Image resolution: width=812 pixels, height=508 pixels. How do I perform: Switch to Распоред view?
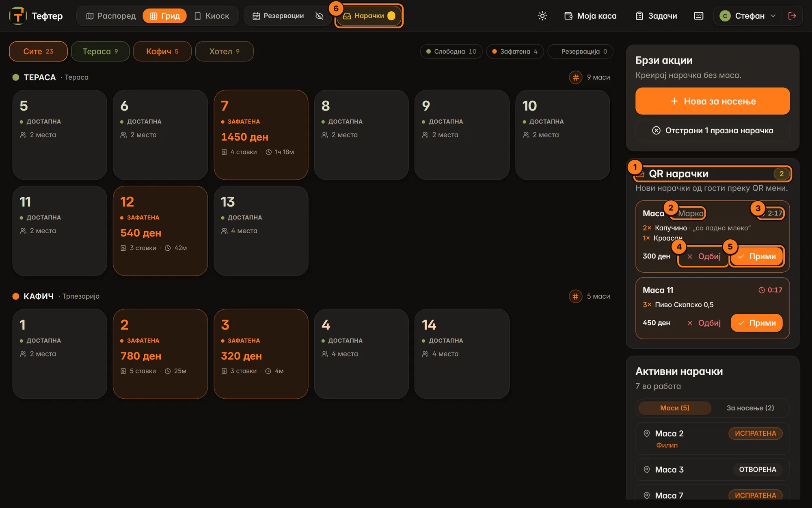(x=111, y=16)
